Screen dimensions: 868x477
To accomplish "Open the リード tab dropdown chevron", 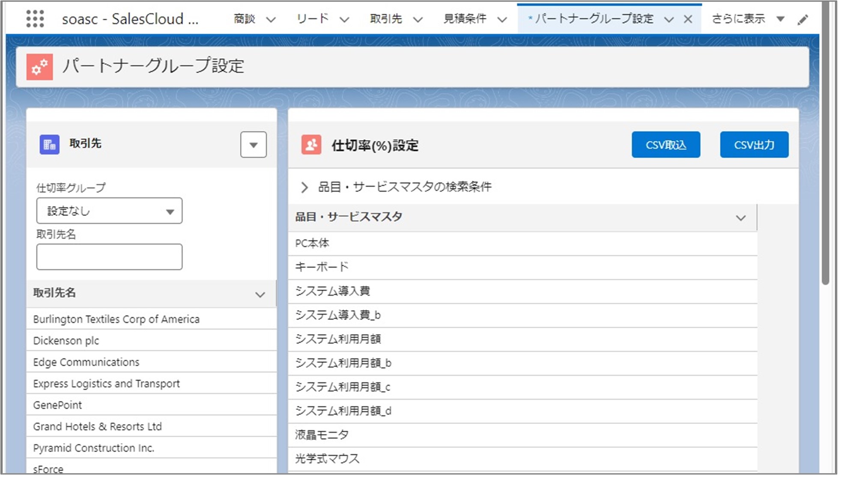I will tap(344, 20).
